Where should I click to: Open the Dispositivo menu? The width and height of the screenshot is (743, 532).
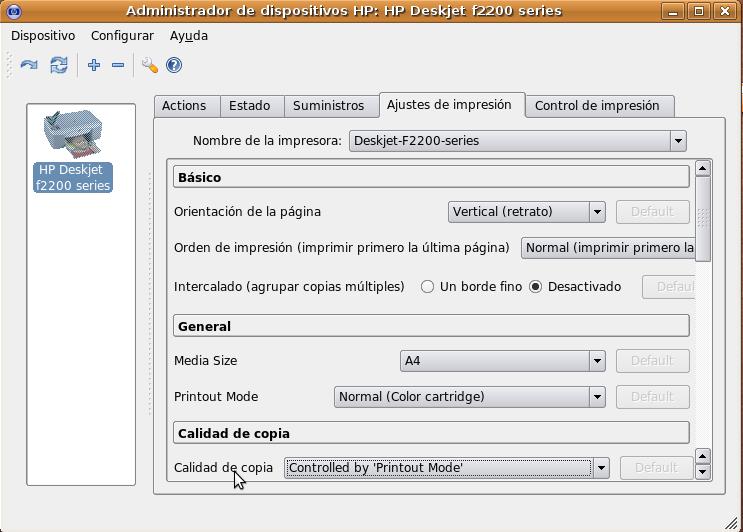click(x=43, y=36)
